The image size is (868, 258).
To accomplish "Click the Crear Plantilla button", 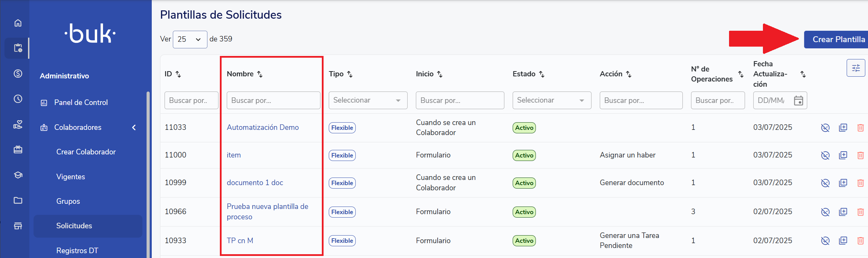I will coord(837,39).
